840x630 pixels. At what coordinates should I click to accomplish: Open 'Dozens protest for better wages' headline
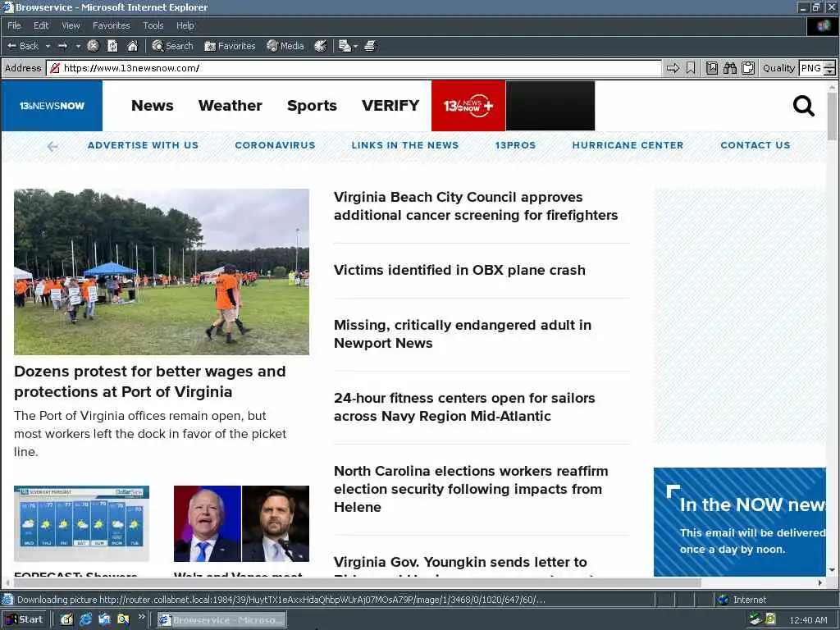click(x=150, y=381)
